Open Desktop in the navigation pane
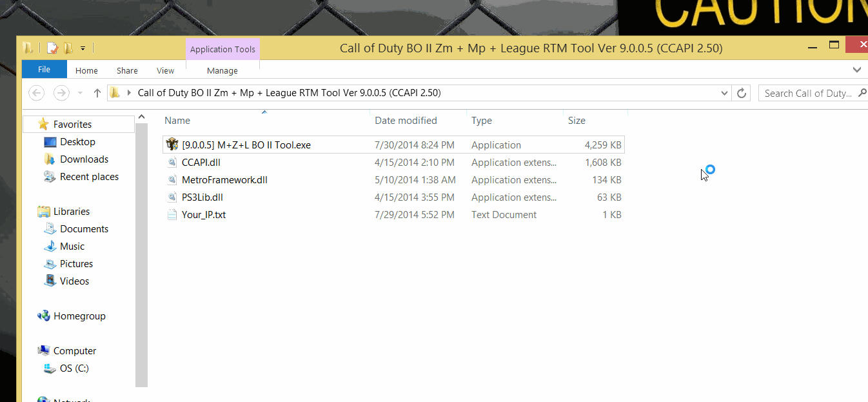Viewport: 868px width, 402px height. point(77,142)
